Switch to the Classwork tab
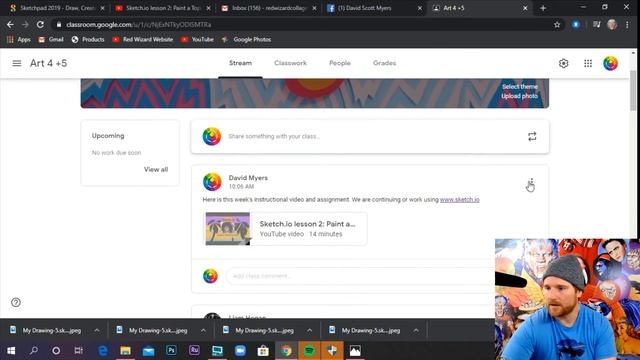This screenshot has height=360, width=640. pyautogui.click(x=290, y=63)
